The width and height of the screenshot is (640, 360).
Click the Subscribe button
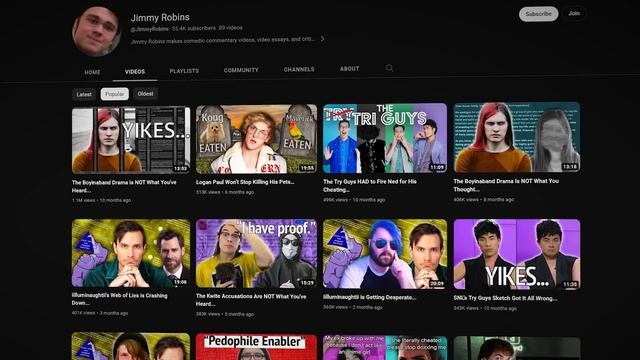tap(538, 14)
